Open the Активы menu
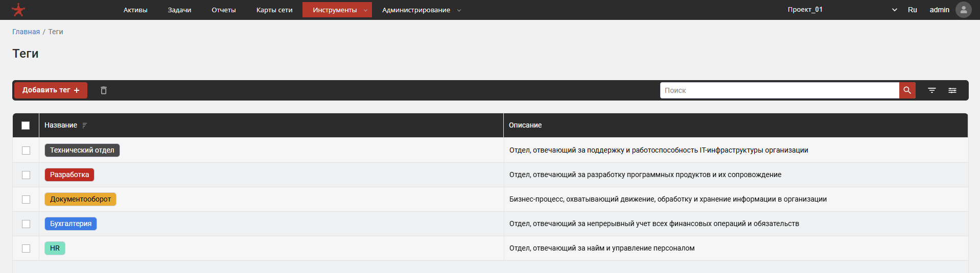Viewport: 980px width, 273px height. pyautogui.click(x=135, y=10)
